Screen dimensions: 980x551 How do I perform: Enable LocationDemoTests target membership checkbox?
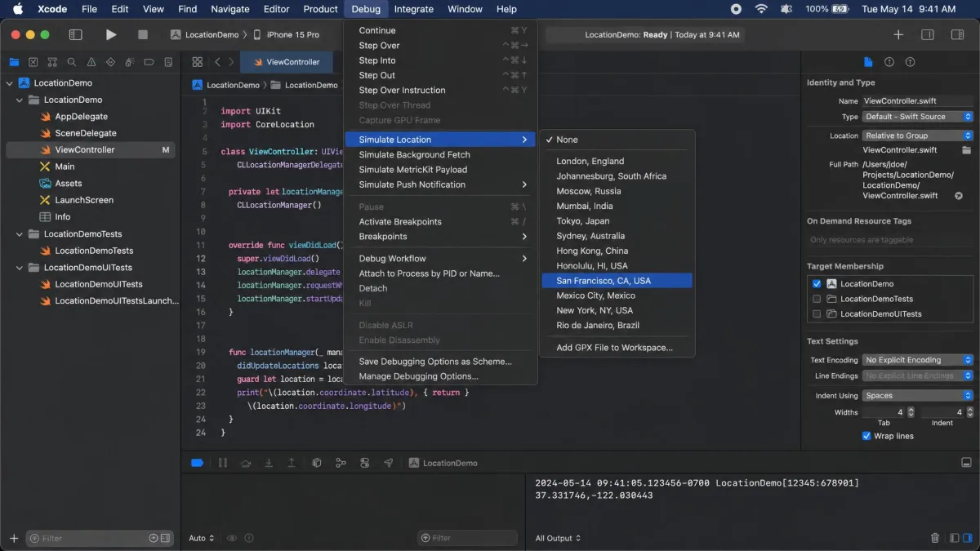tap(817, 299)
